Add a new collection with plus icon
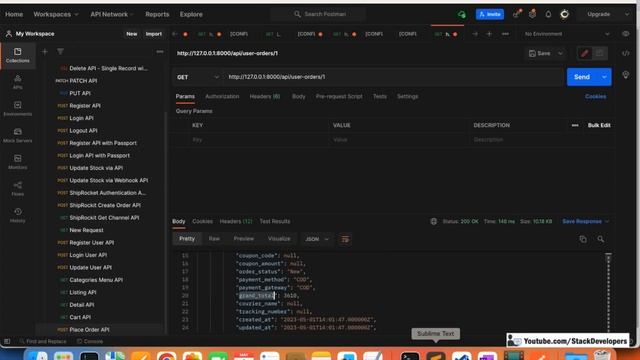Viewport: 640px width, 360px height. 45,52
